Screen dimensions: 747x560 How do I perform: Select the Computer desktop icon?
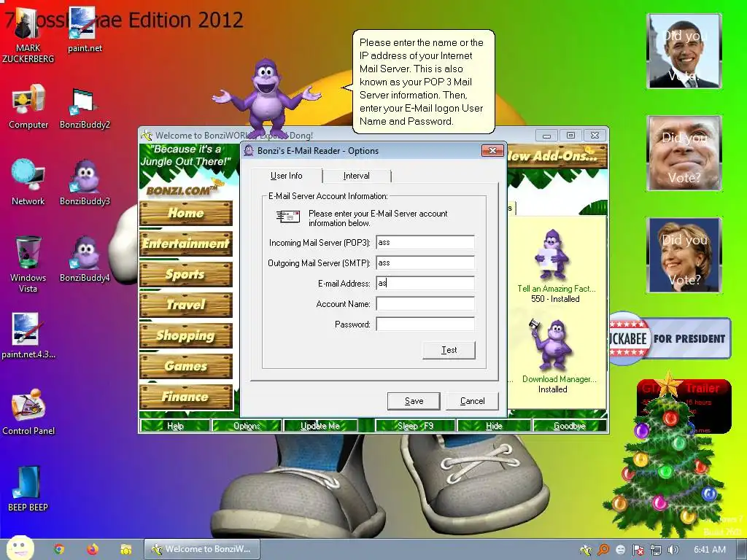click(28, 106)
